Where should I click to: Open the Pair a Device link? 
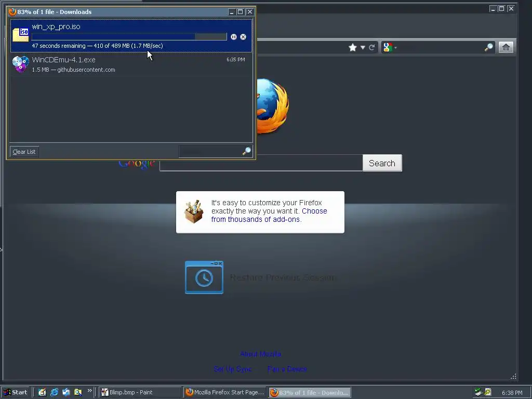(x=287, y=369)
